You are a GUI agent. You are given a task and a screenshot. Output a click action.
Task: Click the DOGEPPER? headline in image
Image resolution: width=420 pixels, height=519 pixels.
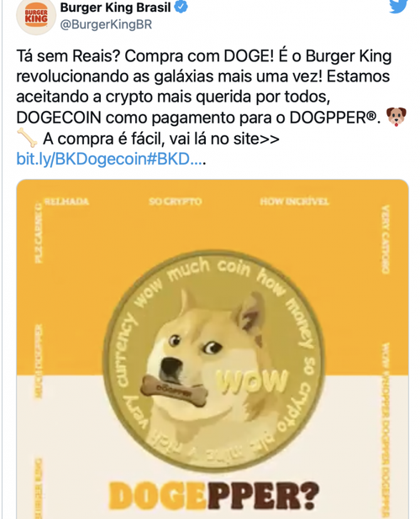(214, 495)
